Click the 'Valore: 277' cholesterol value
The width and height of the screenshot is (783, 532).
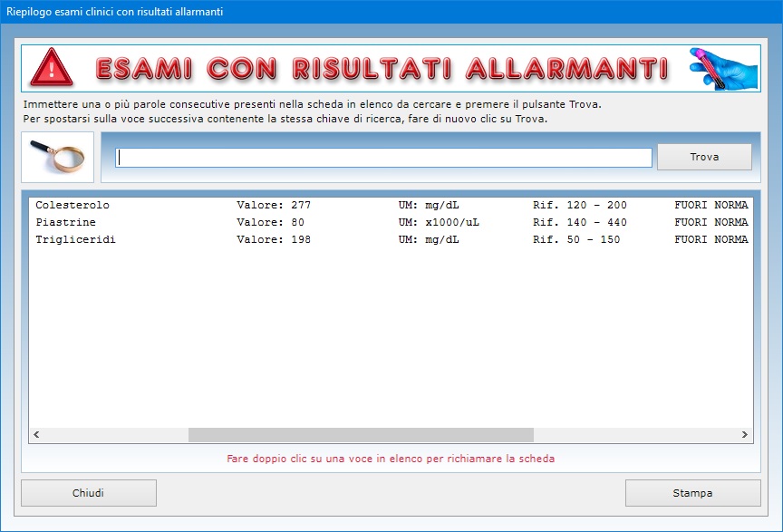tap(273, 206)
